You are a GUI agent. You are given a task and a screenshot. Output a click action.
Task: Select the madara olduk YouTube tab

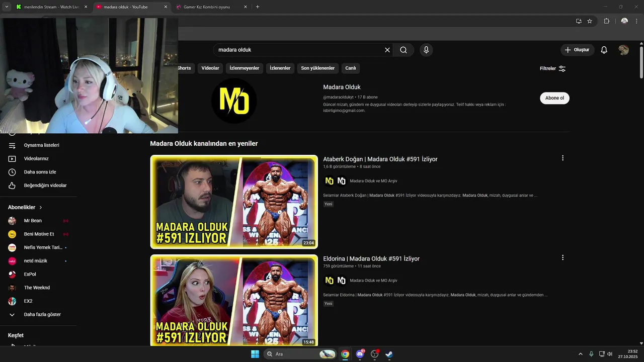[x=126, y=7]
